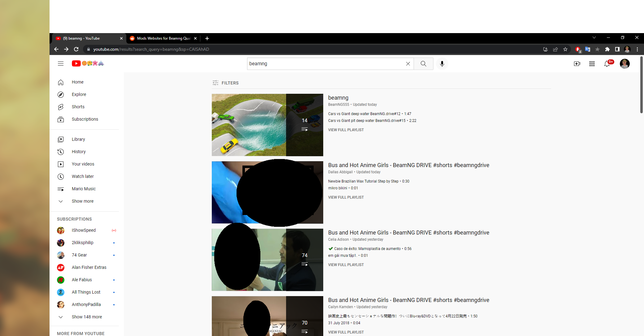Open Shorts in the sidebar
The width and height of the screenshot is (644, 336).
[84, 107]
